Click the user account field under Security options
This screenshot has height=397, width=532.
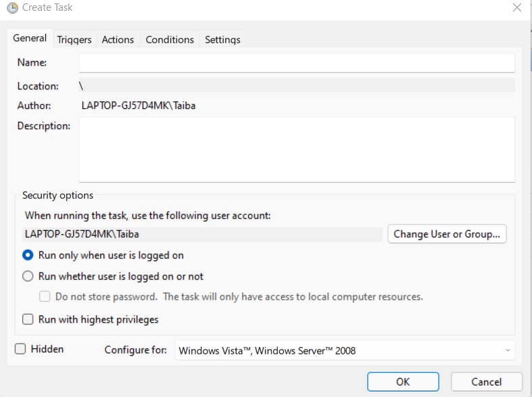pyautogui.click(x=203, y=234)
